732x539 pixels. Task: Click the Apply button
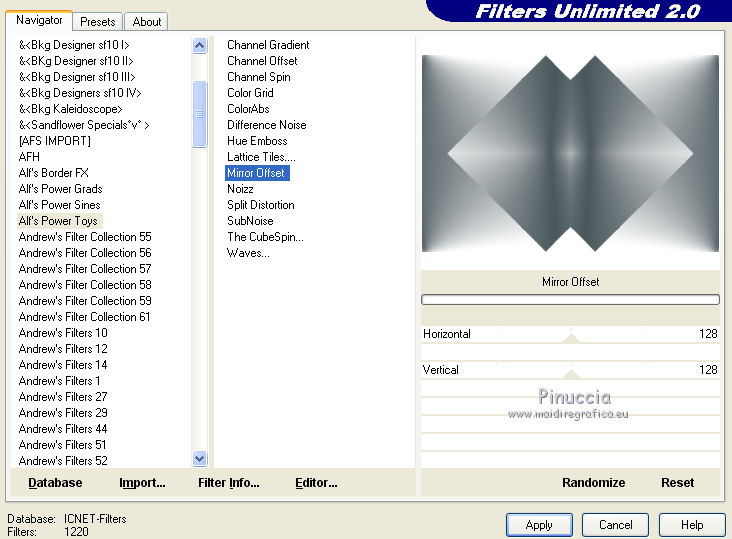pyautogui.click(x=539, y=525)
